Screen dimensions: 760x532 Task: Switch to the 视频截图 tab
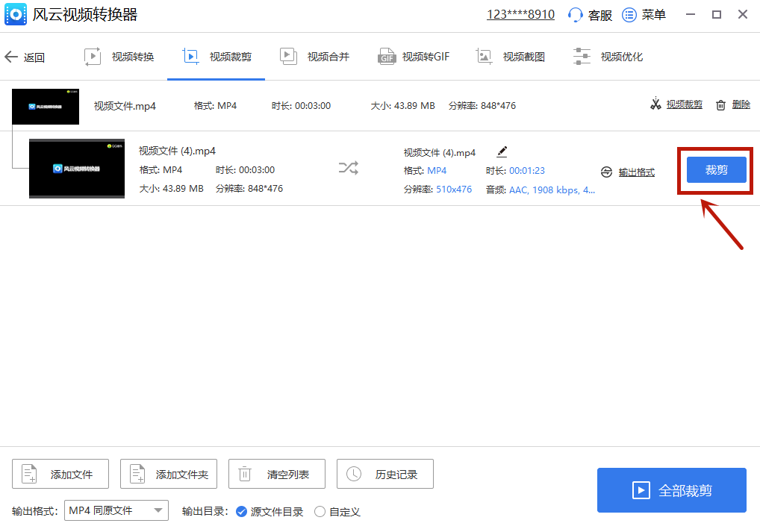point(511,57)
